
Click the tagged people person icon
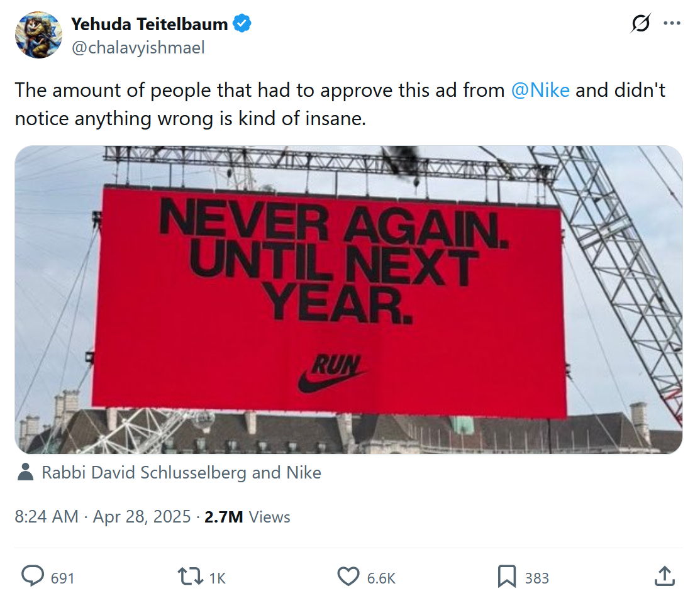[x=26, y=472]
